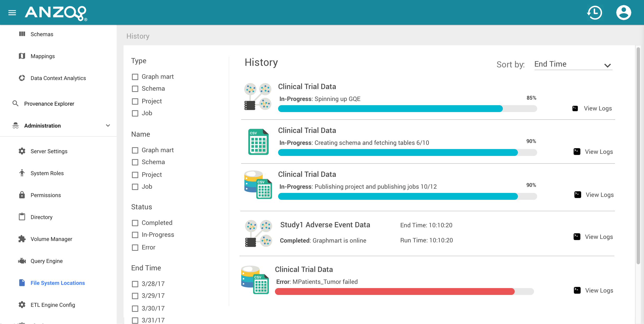
Task: Open the user account profile icon
Action: point(624,12)
